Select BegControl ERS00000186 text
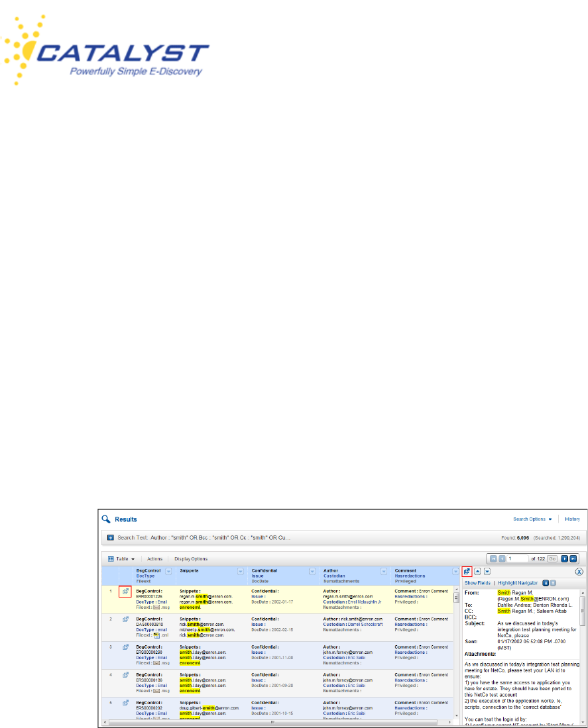This screenshot has width=588, height=728. coord(149,680)
